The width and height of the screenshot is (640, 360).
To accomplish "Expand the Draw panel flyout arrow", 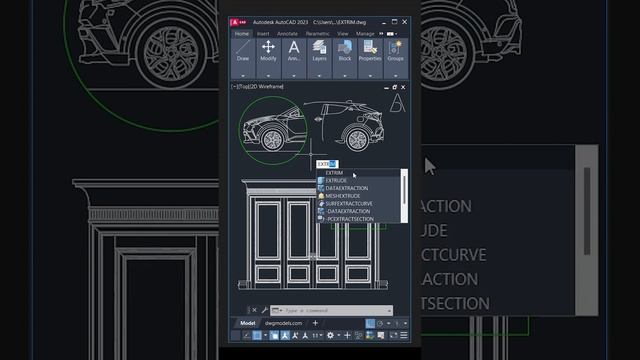I will pos(243,76).
